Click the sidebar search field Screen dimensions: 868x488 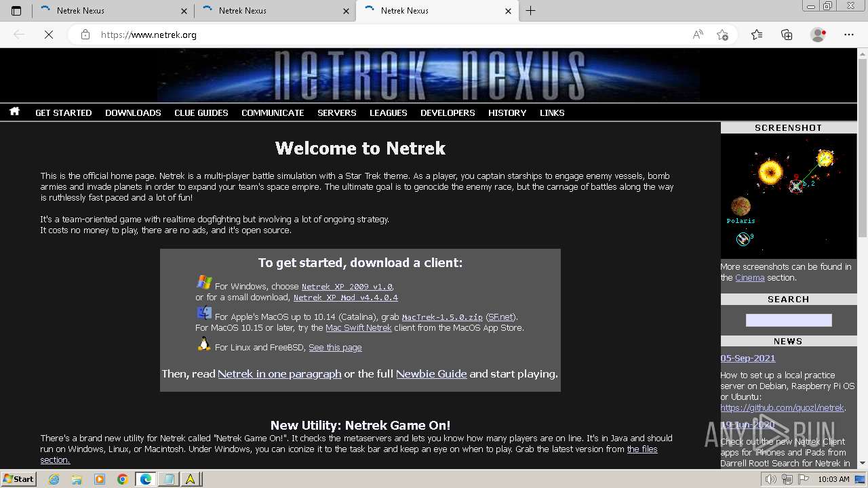click(789, 320)
